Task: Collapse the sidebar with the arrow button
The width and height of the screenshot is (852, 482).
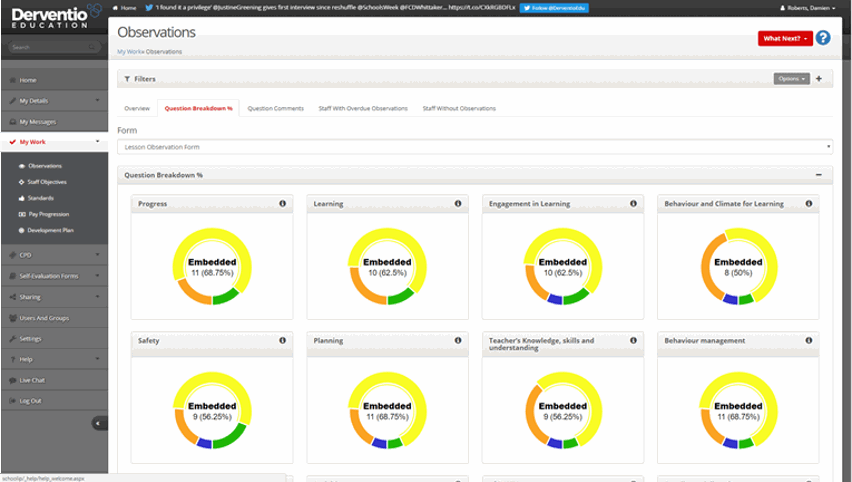Action: (x=99, y=423)
